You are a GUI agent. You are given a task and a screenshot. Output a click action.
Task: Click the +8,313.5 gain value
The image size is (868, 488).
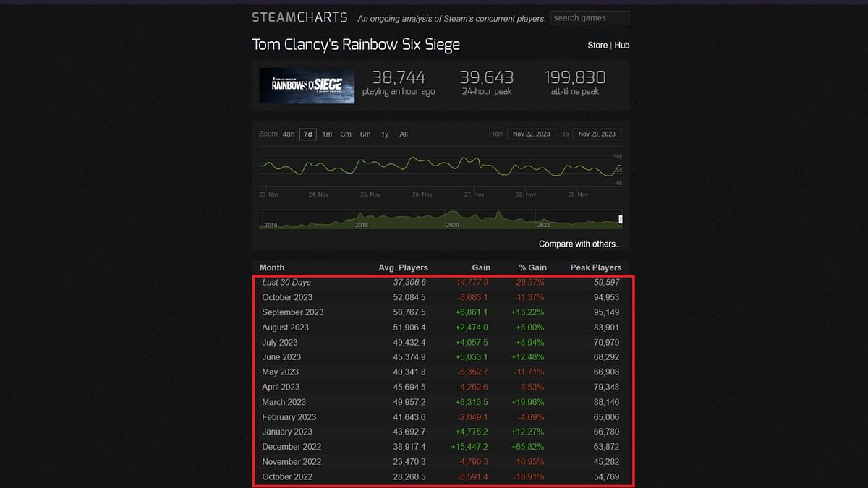tap(471, 402)
